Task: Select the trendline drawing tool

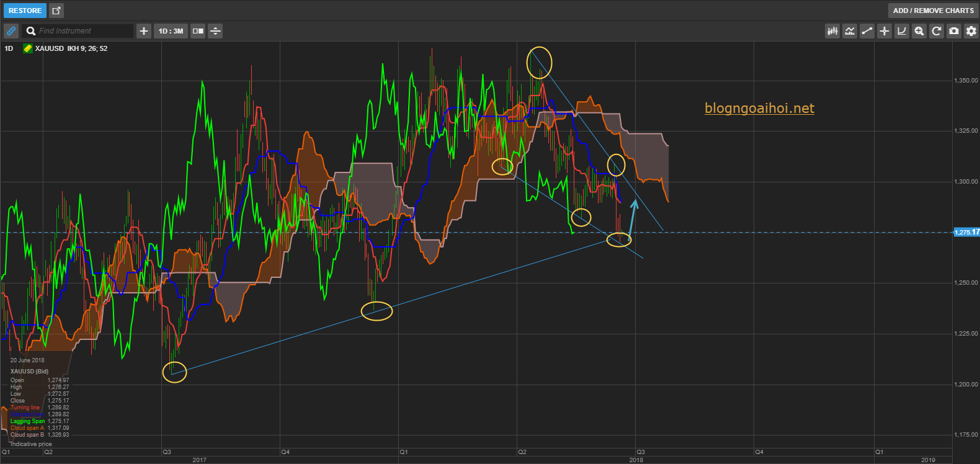Action: [867, 31]
